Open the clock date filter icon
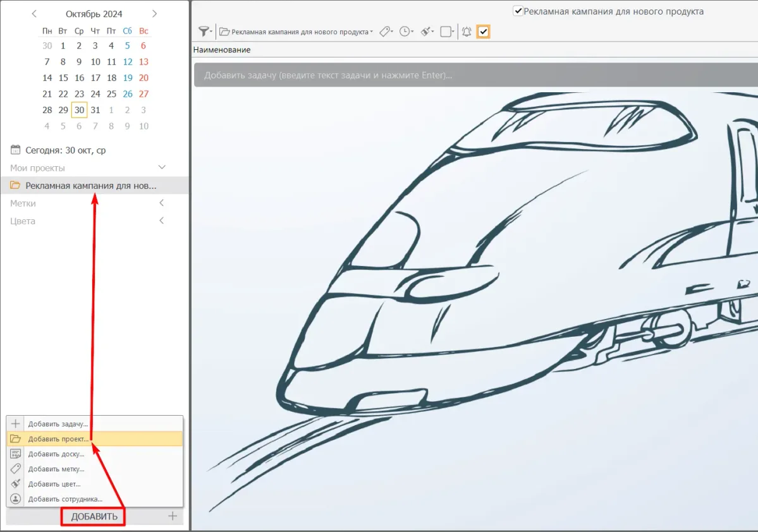758x532 pixels. pos(405,32)
